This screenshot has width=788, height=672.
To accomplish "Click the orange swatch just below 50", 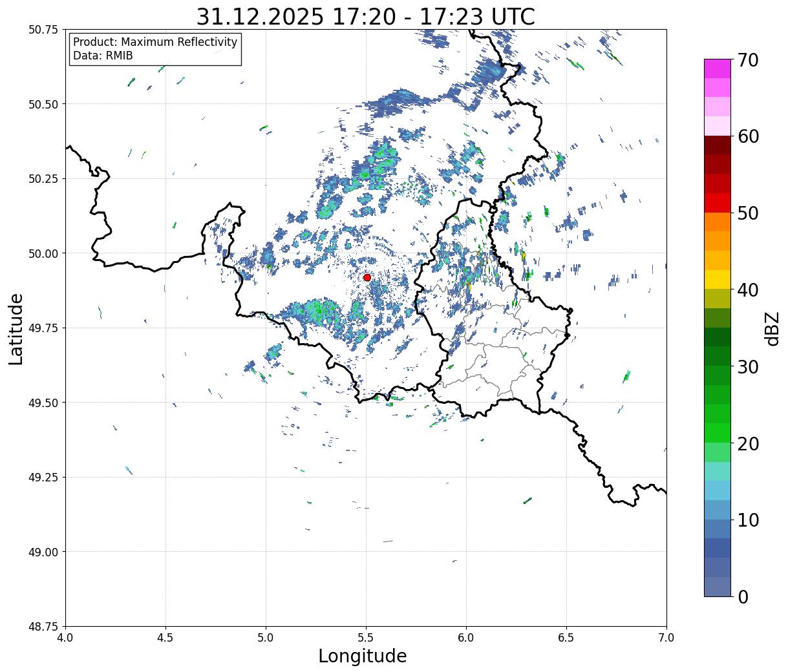I will [x=718, y=222].
